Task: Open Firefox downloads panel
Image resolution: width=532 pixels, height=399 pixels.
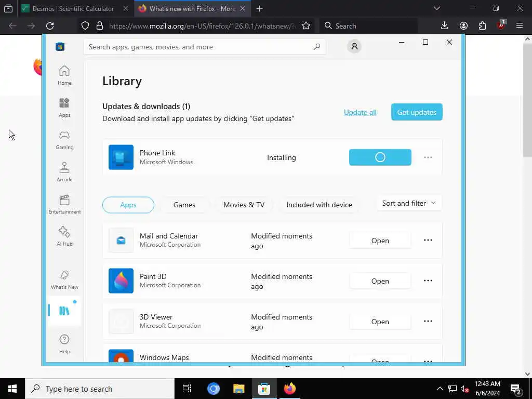Action: point(445,26)
